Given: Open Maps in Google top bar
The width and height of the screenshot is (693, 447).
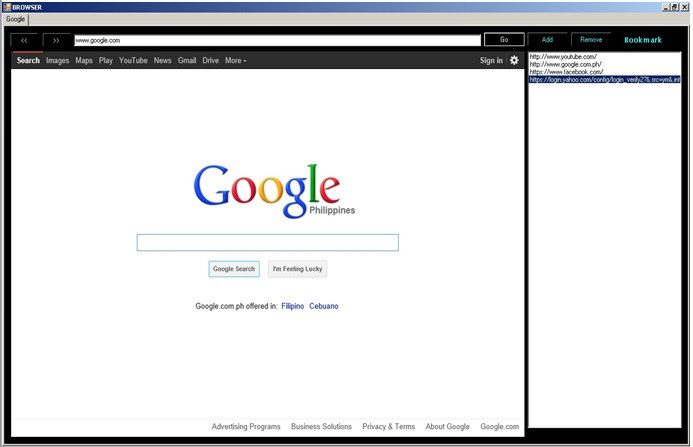Looking at the screenshot, I should (x=84, y=60).
